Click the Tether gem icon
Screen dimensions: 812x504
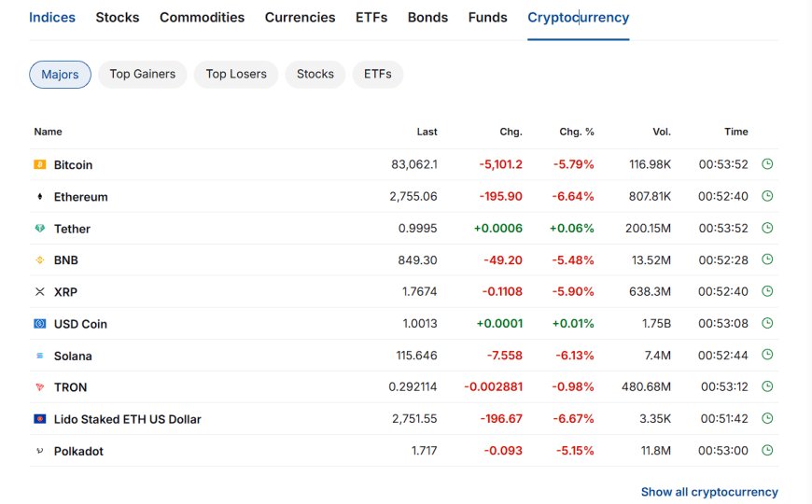(x=40, y=229)
